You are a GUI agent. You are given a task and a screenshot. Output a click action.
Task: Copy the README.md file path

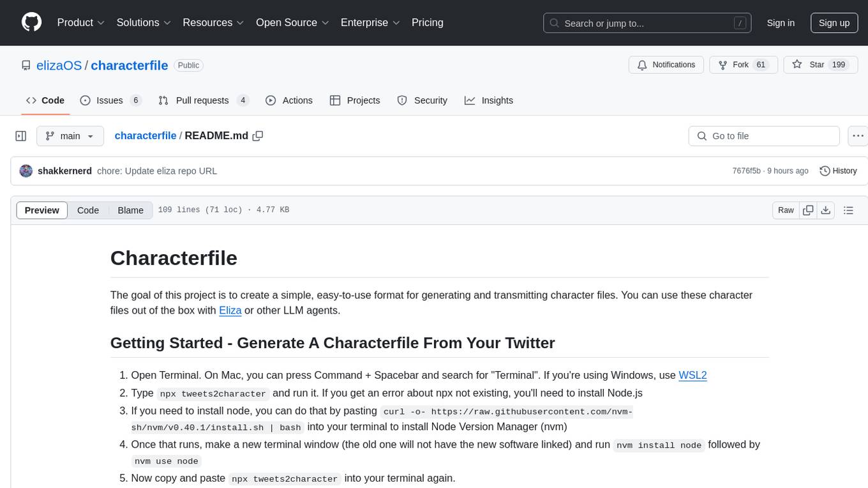pos(258,135)
